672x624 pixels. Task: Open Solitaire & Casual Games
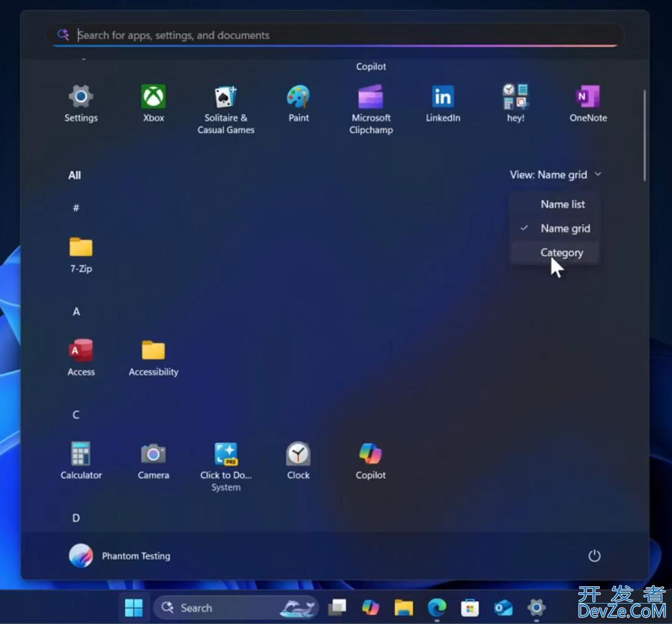pyautogui.click(x=226, y=110)
